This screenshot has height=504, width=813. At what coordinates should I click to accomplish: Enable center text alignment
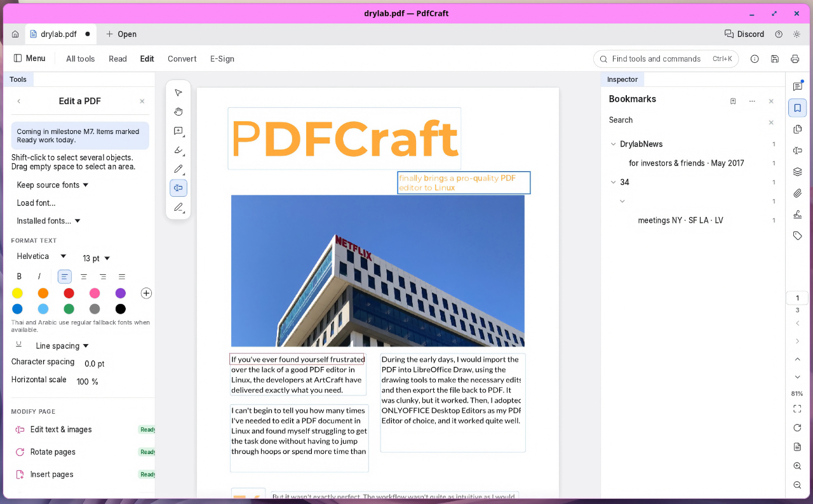[x=83, y=277]
